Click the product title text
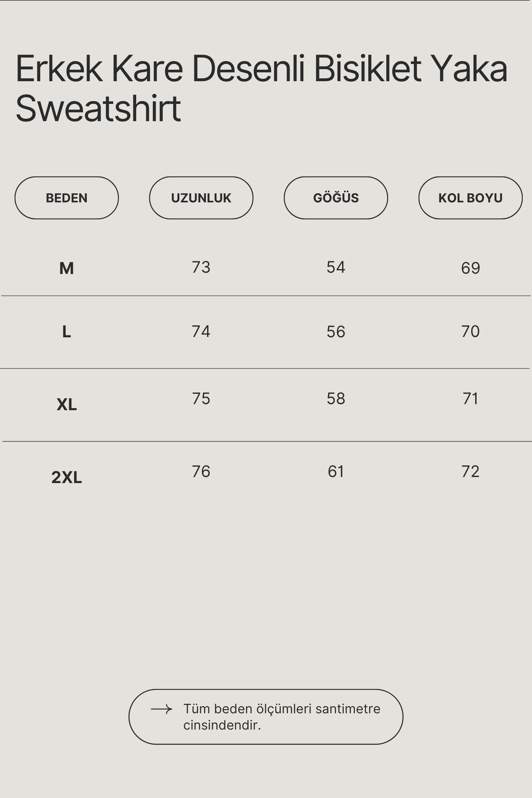Screen dimensions: 532x798 coord(262,88)
